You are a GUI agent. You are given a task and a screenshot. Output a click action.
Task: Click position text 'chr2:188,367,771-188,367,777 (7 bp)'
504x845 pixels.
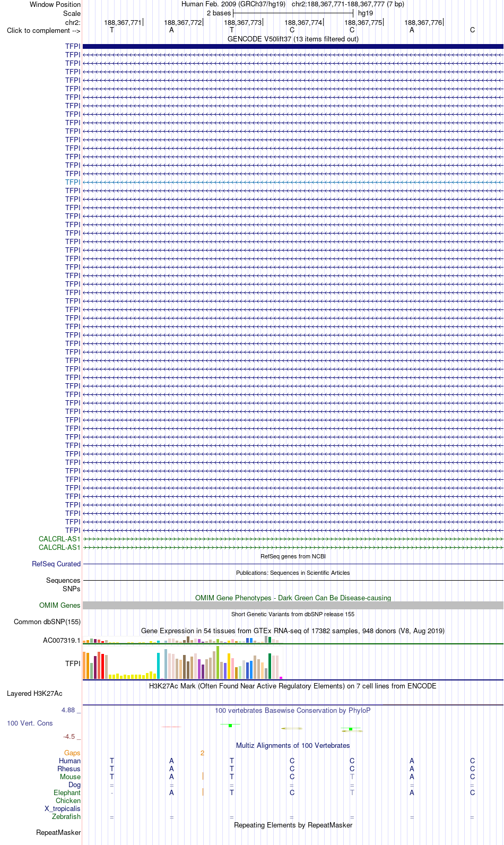click(348, 4)
